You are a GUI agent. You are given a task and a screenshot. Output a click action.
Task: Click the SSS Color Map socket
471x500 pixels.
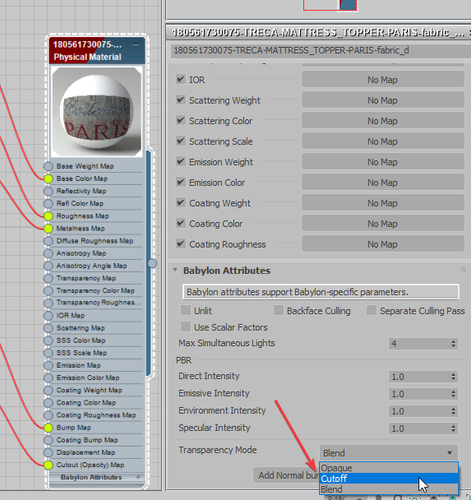[x=48, y=341]
